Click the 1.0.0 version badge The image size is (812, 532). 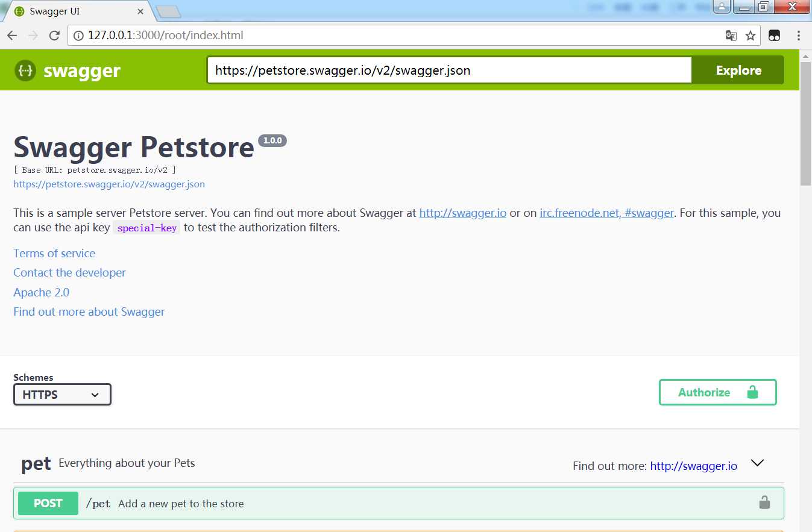click(x=272, y=140)
